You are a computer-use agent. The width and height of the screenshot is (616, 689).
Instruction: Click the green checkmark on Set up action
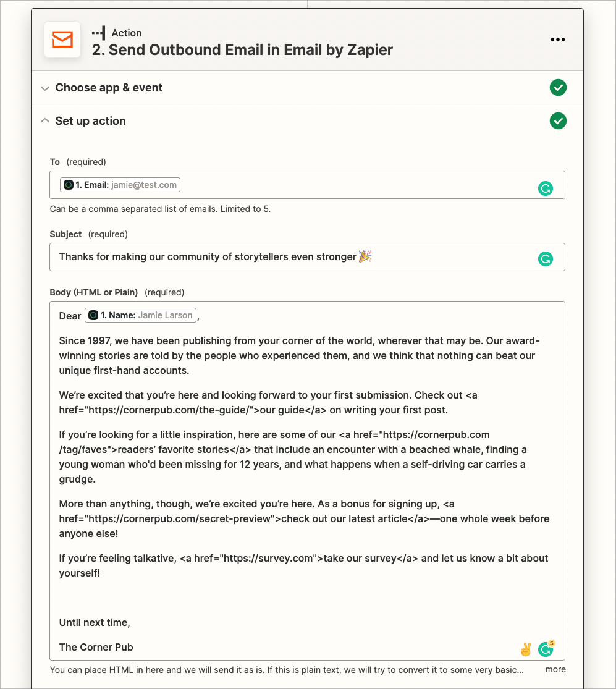[x=558, y=120]
